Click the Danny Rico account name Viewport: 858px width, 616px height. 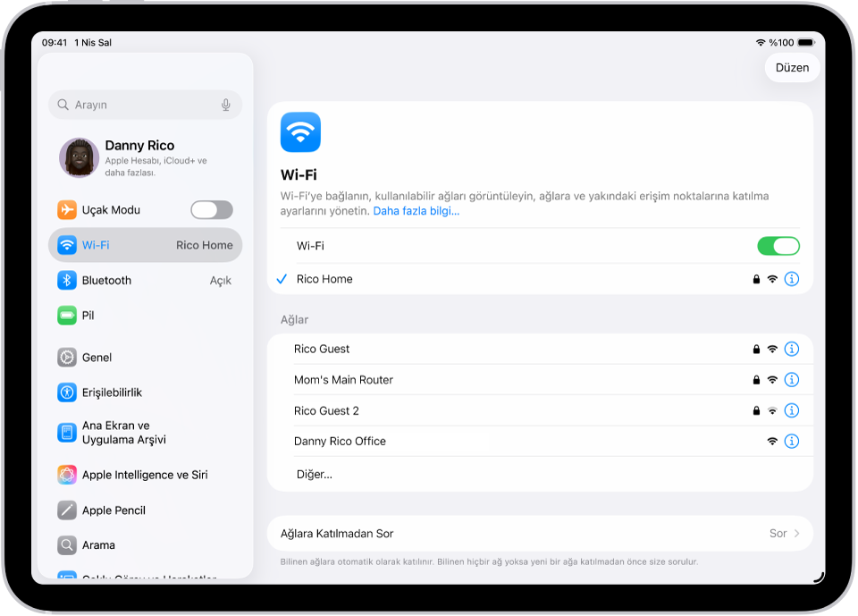(139, 145)
